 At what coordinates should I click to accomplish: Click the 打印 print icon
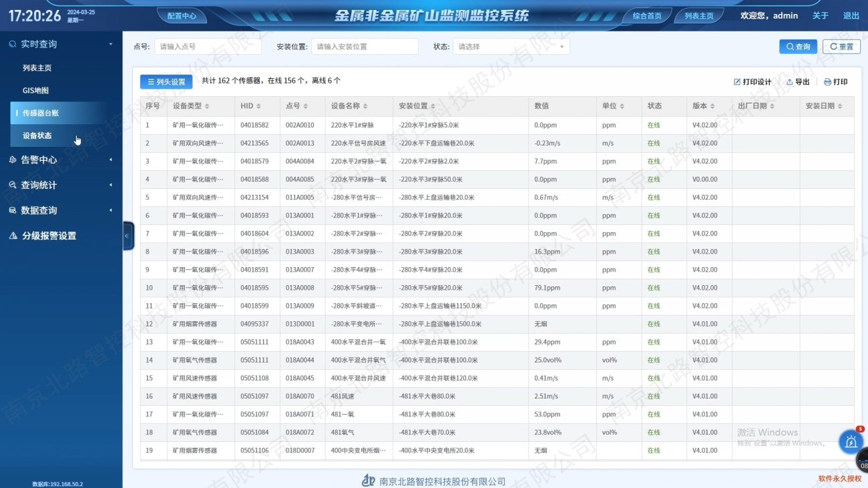828,82
